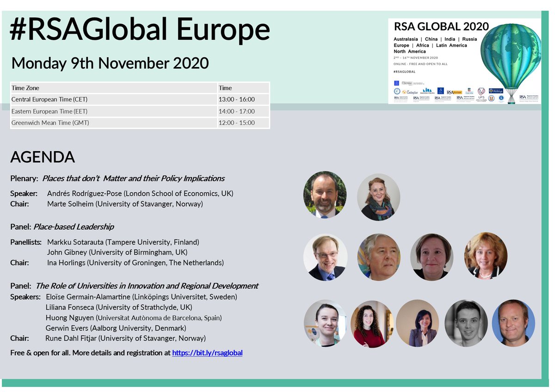Select the NIUA institute logo
Viewport: 555px width, 392px height.
pyautogui.click(x=428, y=91)
